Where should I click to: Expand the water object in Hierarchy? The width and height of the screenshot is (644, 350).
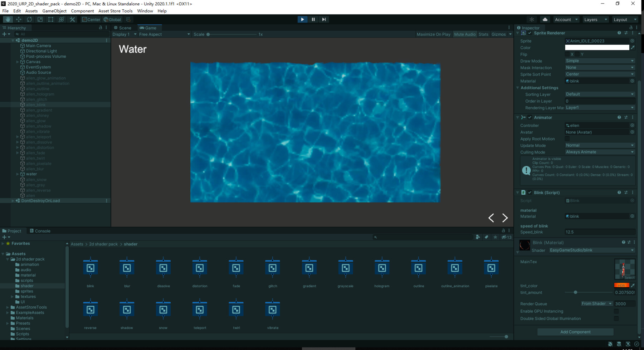(18, 174)
